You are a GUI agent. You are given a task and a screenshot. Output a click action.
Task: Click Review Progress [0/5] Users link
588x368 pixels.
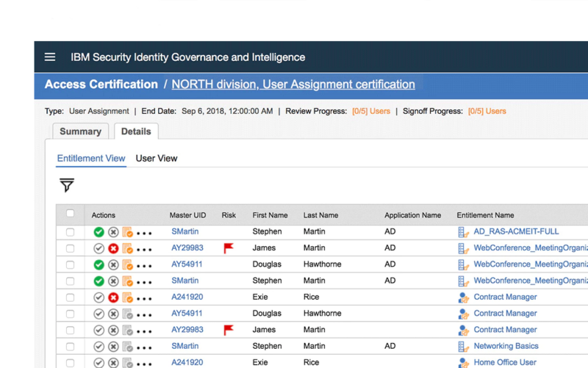[x=371, y=112]
